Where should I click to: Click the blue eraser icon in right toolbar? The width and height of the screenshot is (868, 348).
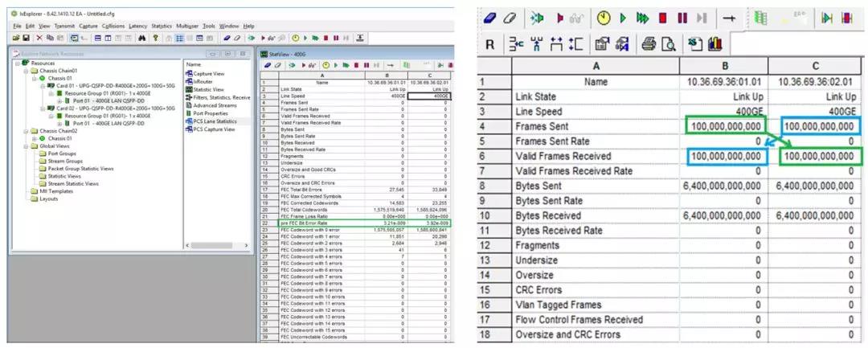[492, 18]
